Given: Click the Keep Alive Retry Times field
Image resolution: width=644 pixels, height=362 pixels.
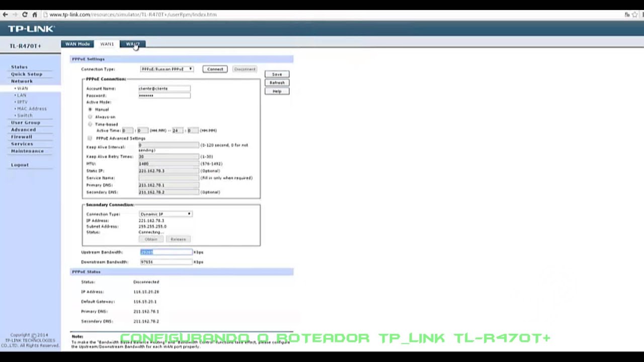Looking at the screenshot, I should click(x=169, y=157).
